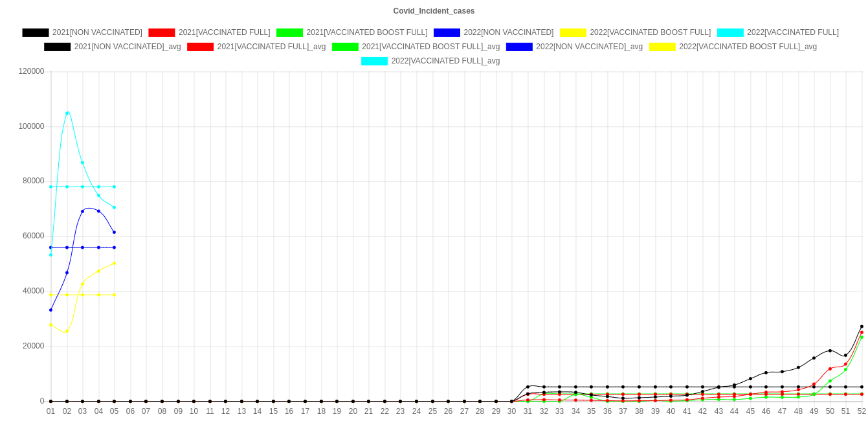Toggle the 2022[NON VACCINATED] legend text
Image resolution: width=868 pixels, height=434 pixels.
(508, 32)
